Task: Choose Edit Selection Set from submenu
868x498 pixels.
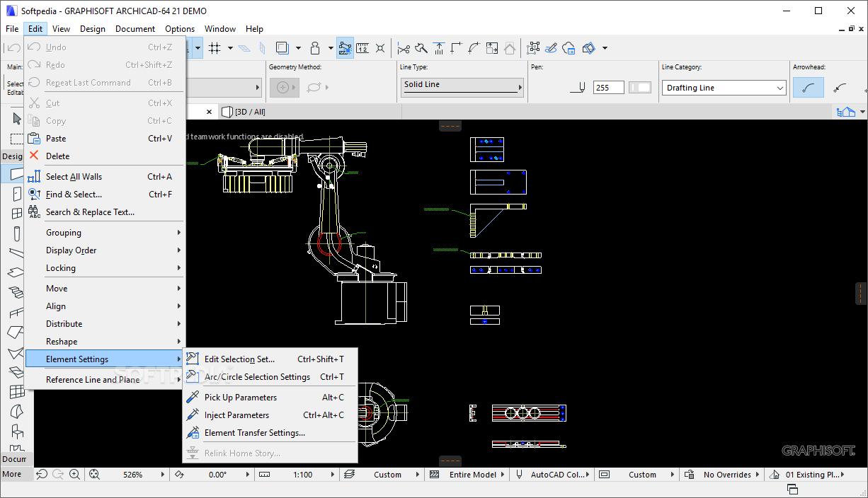Action: [270, 359]
